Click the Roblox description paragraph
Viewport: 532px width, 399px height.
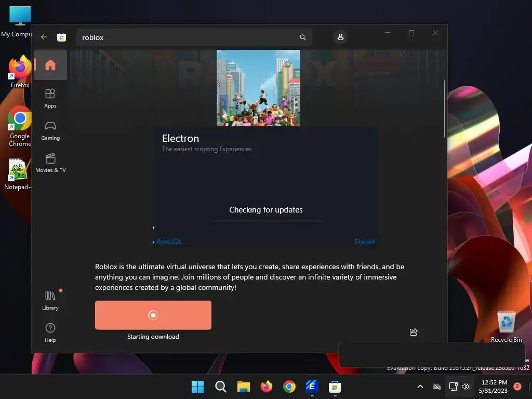point(249,277)
